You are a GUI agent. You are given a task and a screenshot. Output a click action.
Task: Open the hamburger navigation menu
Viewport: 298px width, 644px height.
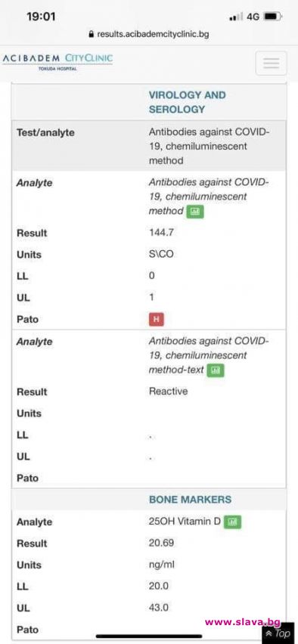[271, 63]
